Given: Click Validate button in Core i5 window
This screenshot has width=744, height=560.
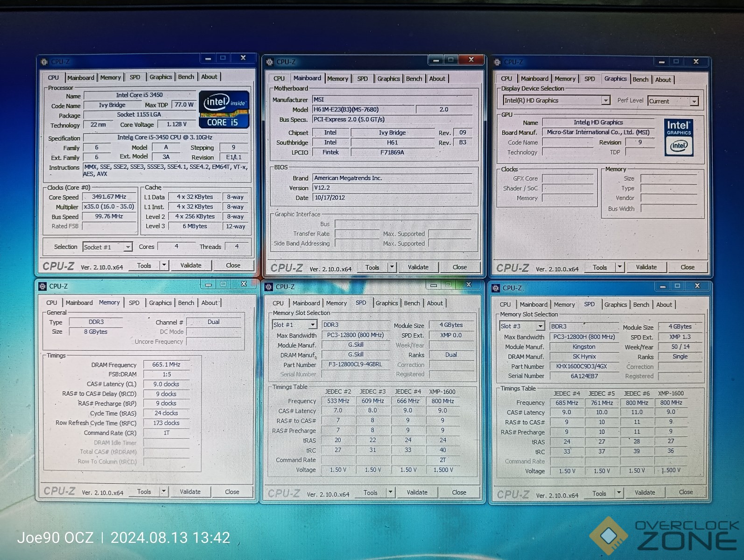Looking at the screenshot, I should 191,265.
